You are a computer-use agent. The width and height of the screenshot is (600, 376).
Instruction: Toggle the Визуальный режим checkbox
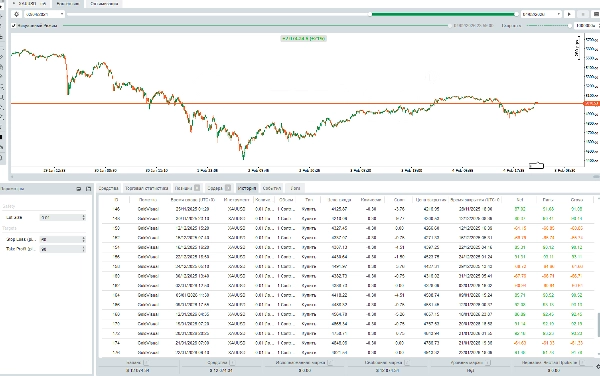pos(14,26)
